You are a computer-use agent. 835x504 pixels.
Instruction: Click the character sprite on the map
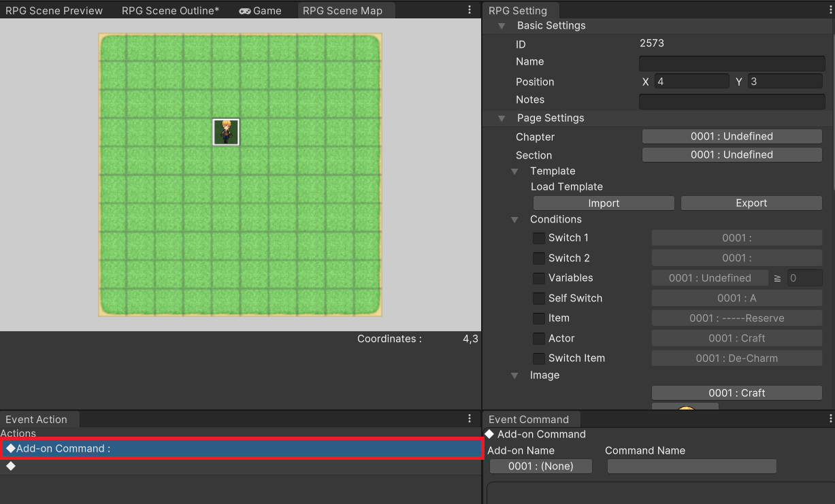[226, 132]
